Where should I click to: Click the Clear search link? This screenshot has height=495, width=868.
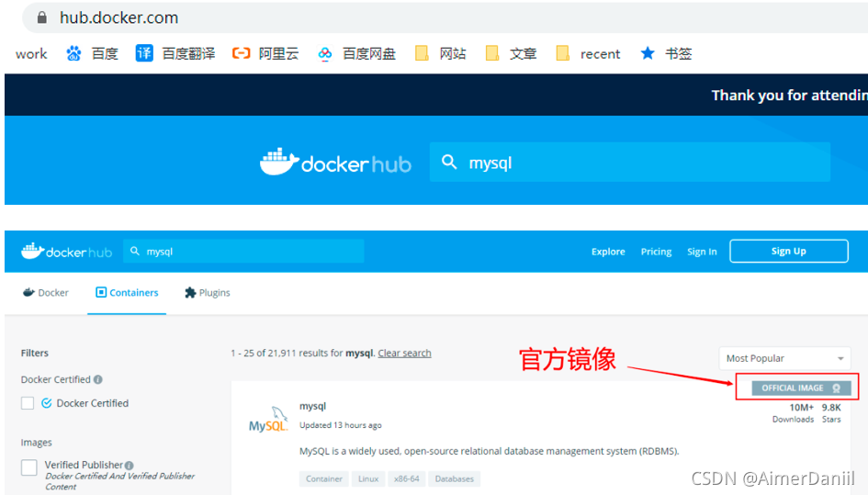404,353
